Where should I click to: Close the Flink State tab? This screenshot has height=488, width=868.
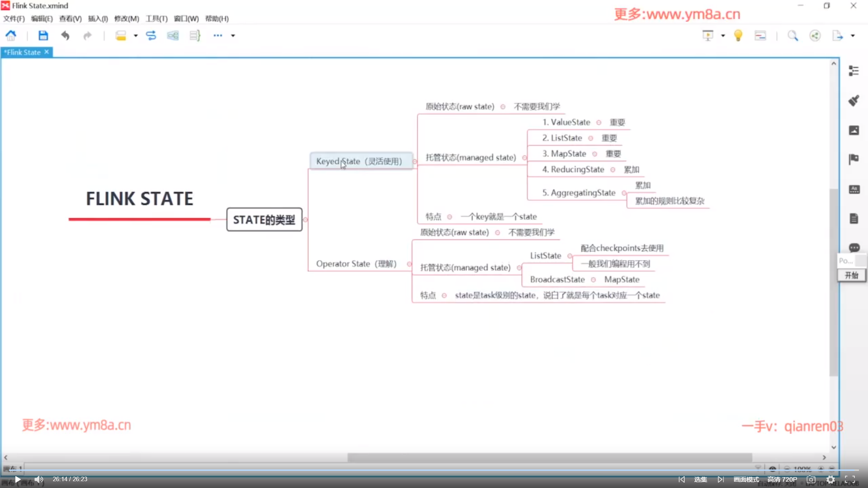(47, 52)
